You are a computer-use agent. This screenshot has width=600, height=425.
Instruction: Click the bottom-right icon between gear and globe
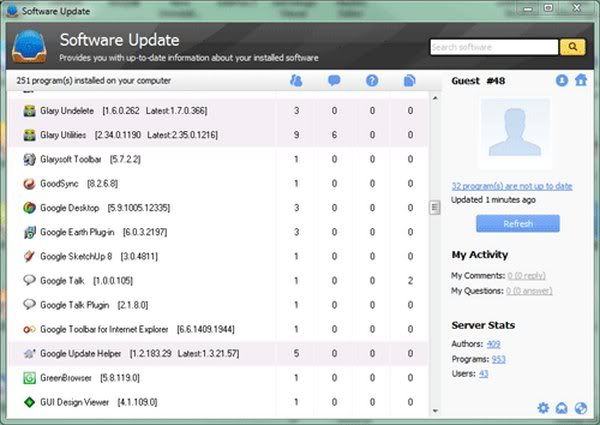point(562,408)
